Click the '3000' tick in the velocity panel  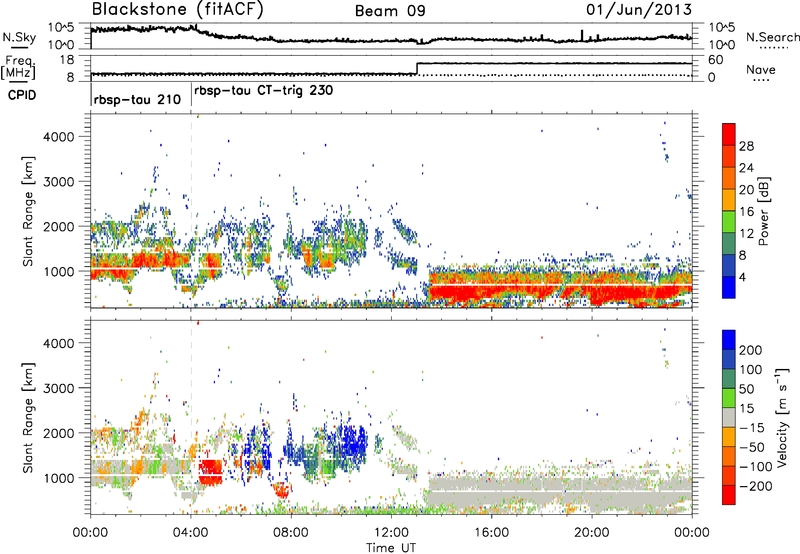click(x=59, y=388)
